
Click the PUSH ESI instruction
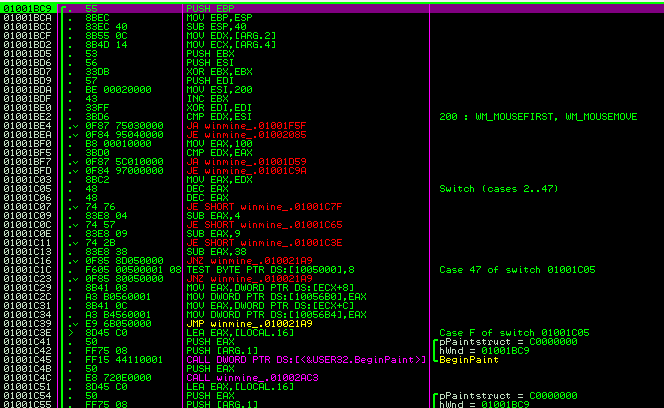210,63
